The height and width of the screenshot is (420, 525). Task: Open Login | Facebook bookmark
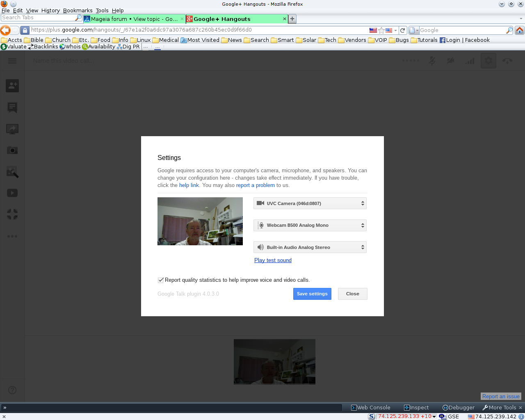465,40
